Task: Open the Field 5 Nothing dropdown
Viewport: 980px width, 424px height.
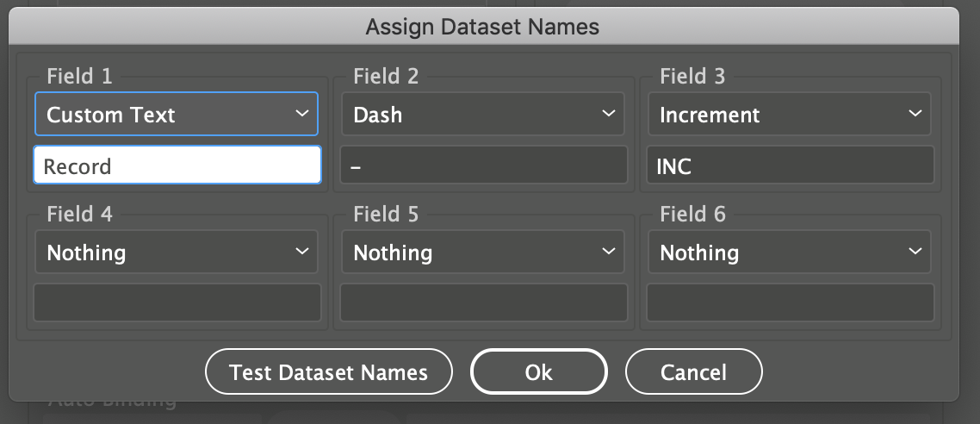Action: coord(483,253)
